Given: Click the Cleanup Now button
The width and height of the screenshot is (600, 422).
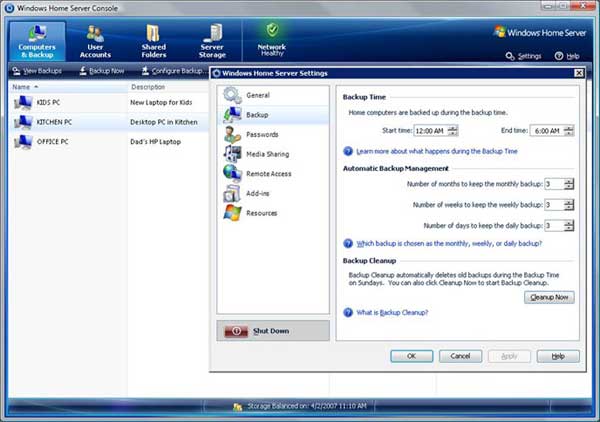Looking at the screenshot, I should pos(549,297).
